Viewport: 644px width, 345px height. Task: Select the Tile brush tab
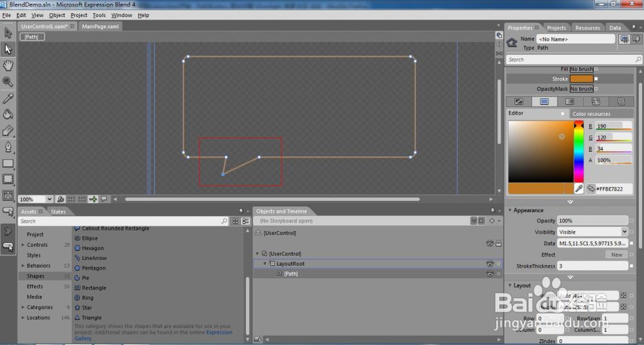[x=596, y=102]
